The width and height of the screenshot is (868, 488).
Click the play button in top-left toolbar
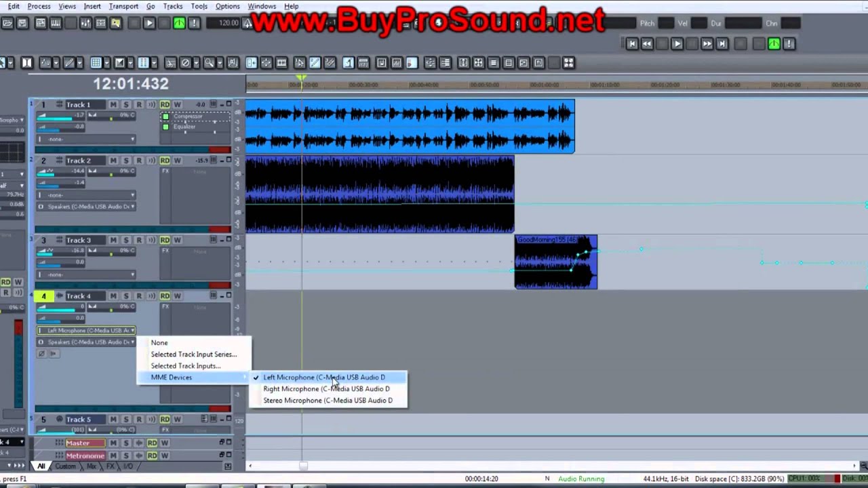149,23
